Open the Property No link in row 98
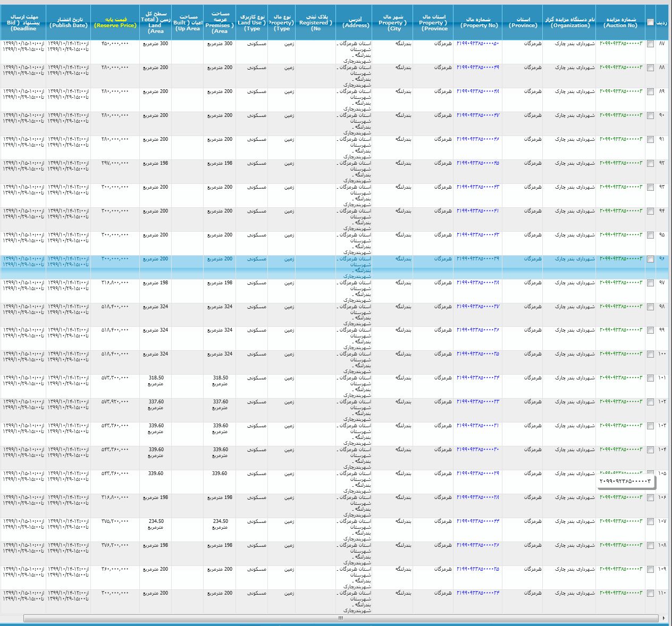 [x=477, y=307]
